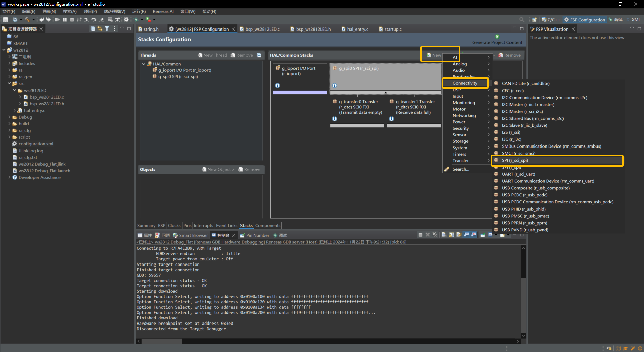
Task: Choose UART (r_sci_uart) from the submenu
Action: click(x=558, y=174)
